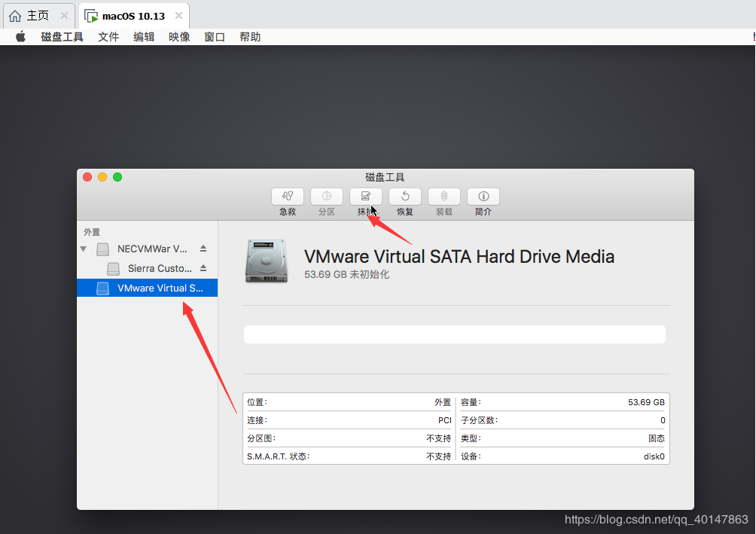Click the Mount (装载) toolbar icon
This screenshot has height=534, width=756.
pos(444,197)
